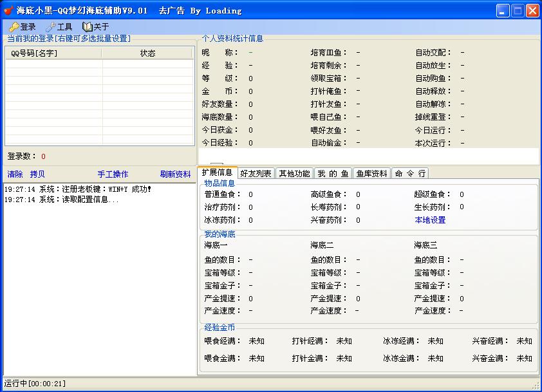
Task: Maximize the application window
Action: pos(517,10)
